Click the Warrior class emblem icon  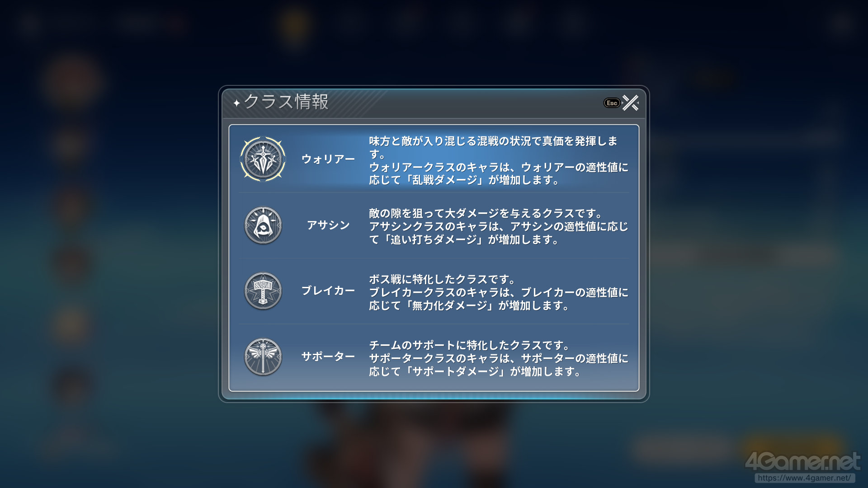point(263,159)
